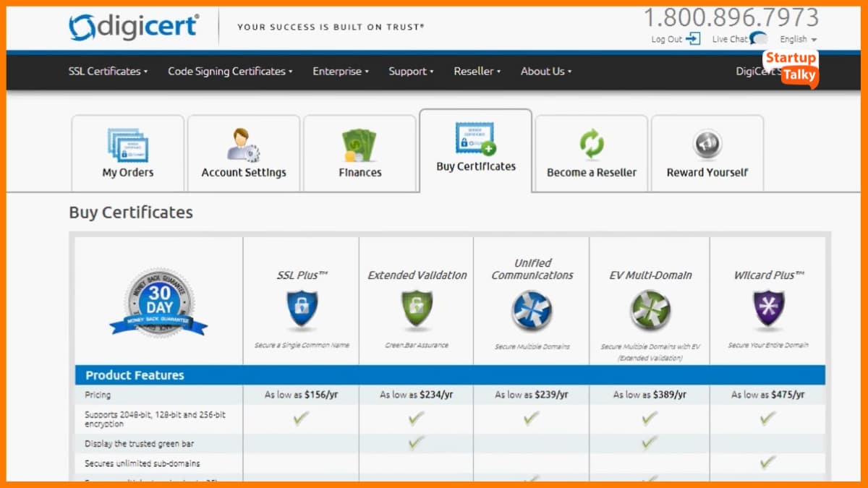The image size is (868, 488).
Task: Click the encryption checkmark under SSL Plus
Action: point(301,418)
